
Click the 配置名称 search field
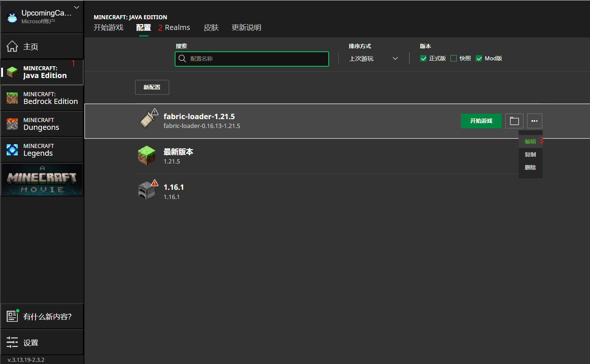coord(252,59)
